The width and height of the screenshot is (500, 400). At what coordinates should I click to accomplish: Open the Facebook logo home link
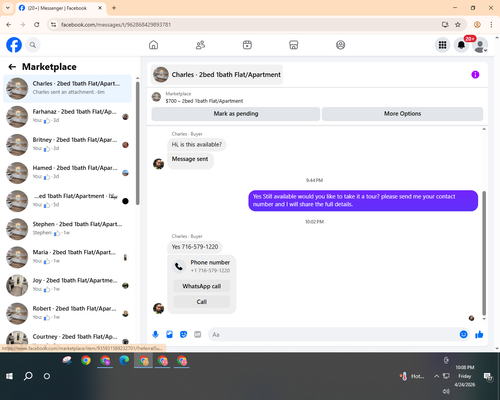(x=14, y=45)
